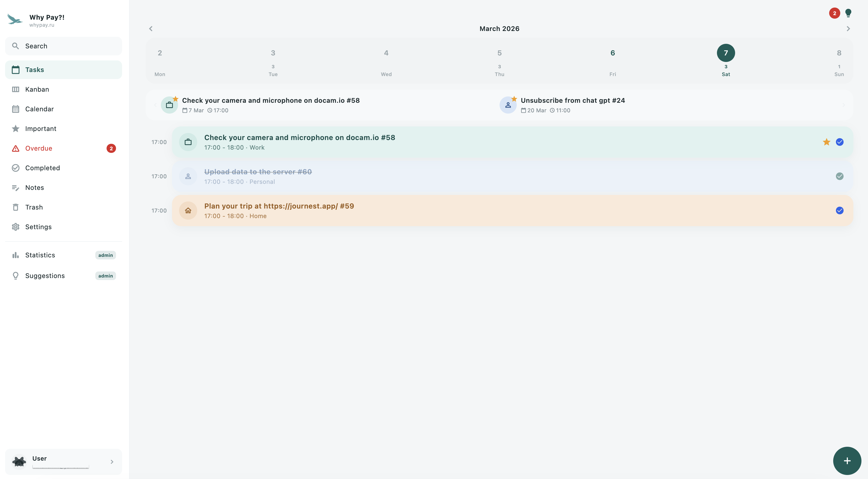Image resolution: width=868 pixels, height=479 pixels.
Task: Select the Kanban board icon
Action: click(x=16, y=89)
